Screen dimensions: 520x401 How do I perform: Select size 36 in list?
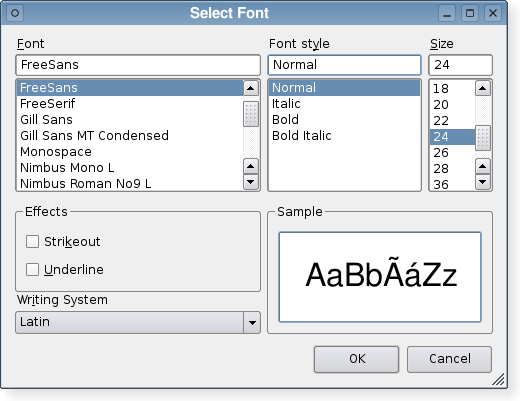click(x=452, y=184)
